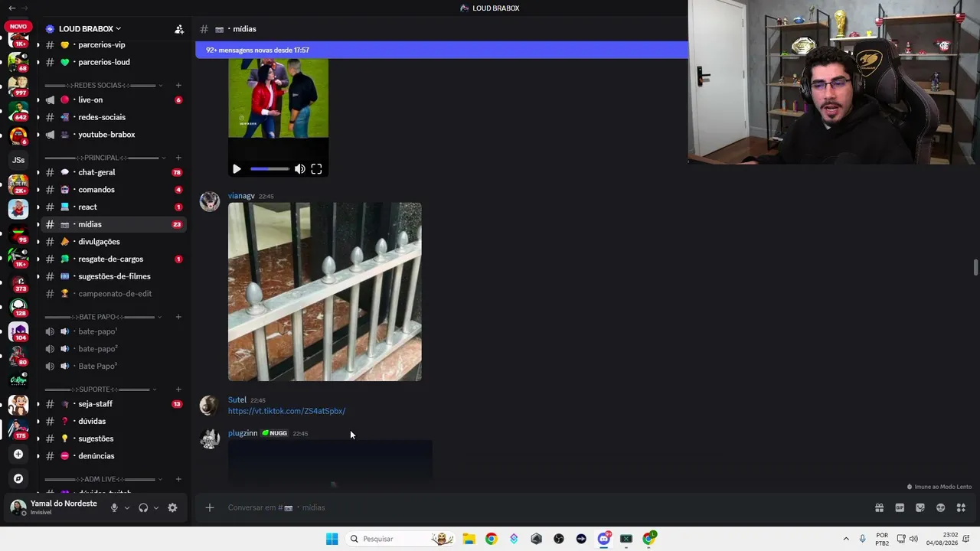Open the seja-staff channel
The height and width of the screenshot is (551, 980).
113,404
